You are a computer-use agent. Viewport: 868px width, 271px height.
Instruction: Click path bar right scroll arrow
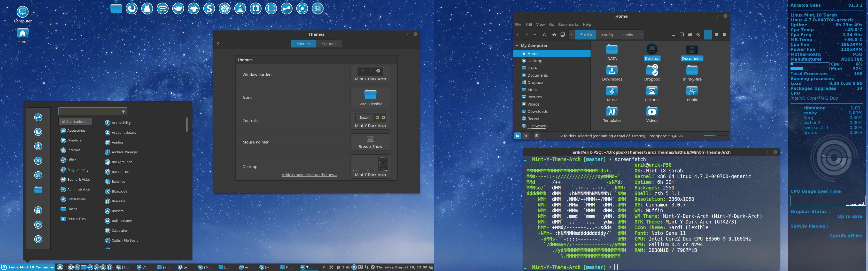point(641,35)
